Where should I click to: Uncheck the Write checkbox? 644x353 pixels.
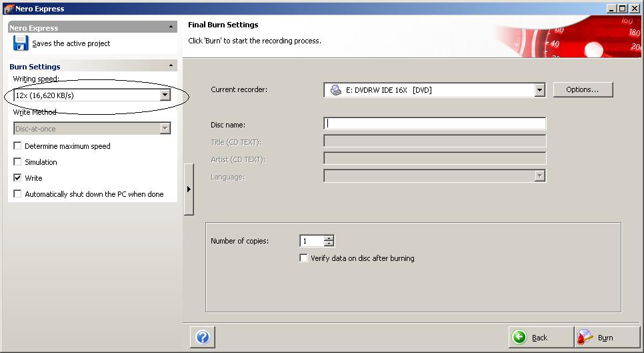coord(17,178)
